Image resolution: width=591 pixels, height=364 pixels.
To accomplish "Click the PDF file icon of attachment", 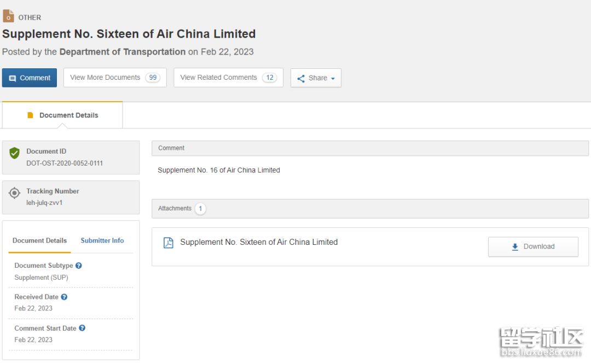I will (x=169, y=243).
